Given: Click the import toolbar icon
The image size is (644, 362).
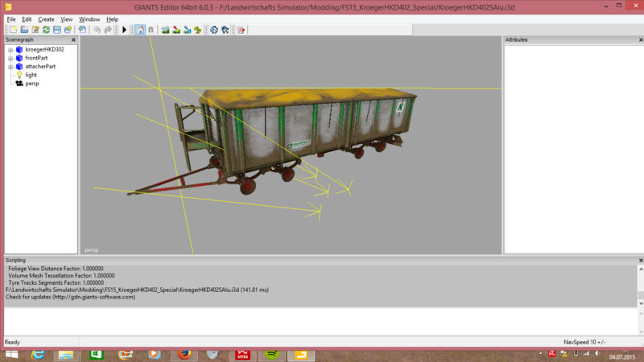Looking at the screenshot, I should click(83, 30).
